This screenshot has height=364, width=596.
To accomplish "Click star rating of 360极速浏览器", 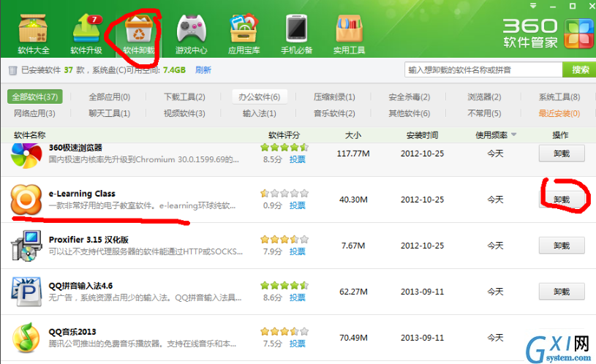I will pyautogui.click(x=284, y=148).
